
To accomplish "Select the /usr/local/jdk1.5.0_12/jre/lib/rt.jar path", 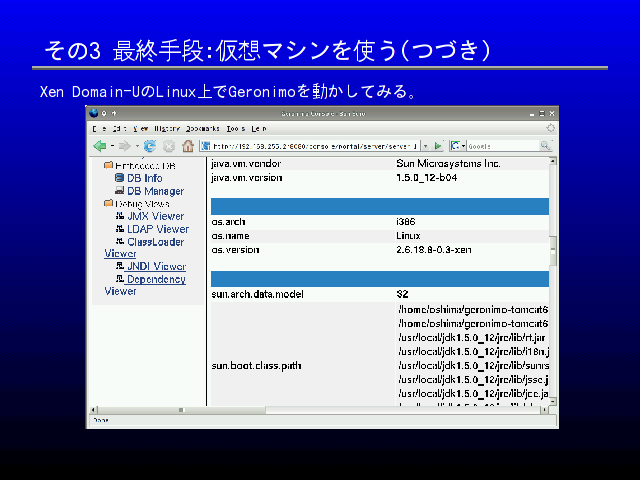I will [472, 338].
